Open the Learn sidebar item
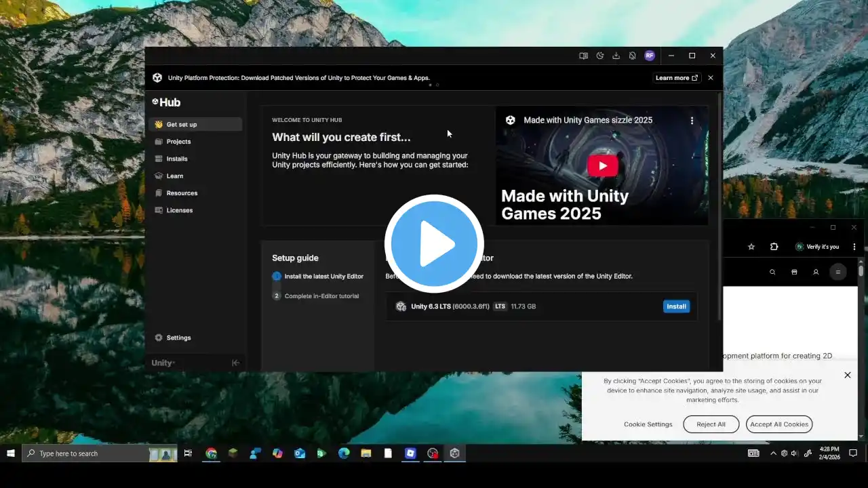Viewport: 868px width, 488px height. [x=175, y=176]
